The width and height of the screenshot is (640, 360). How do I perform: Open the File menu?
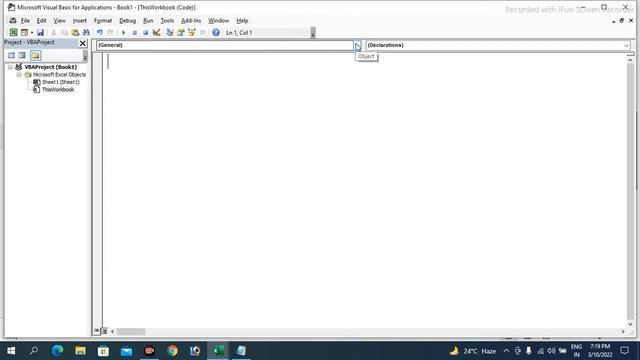click(x=25, y=20)
